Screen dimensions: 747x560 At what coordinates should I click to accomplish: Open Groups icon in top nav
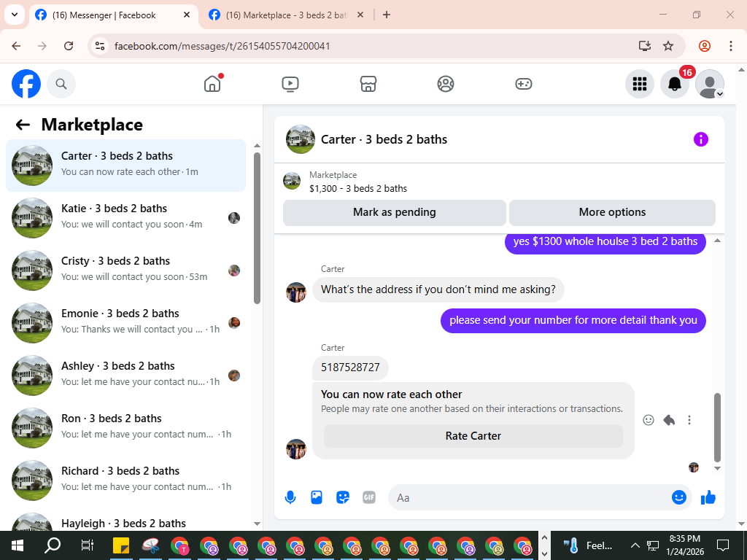click(x=446, y=84)
